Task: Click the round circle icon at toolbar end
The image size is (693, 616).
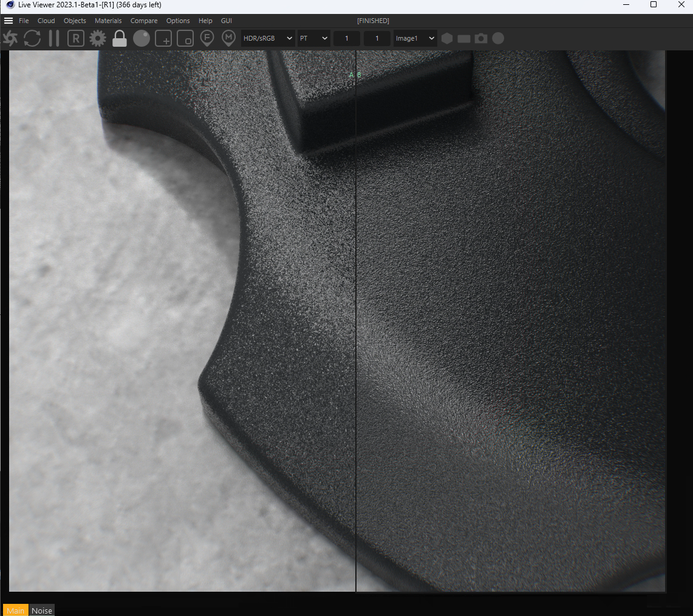Action: point(498,38)
